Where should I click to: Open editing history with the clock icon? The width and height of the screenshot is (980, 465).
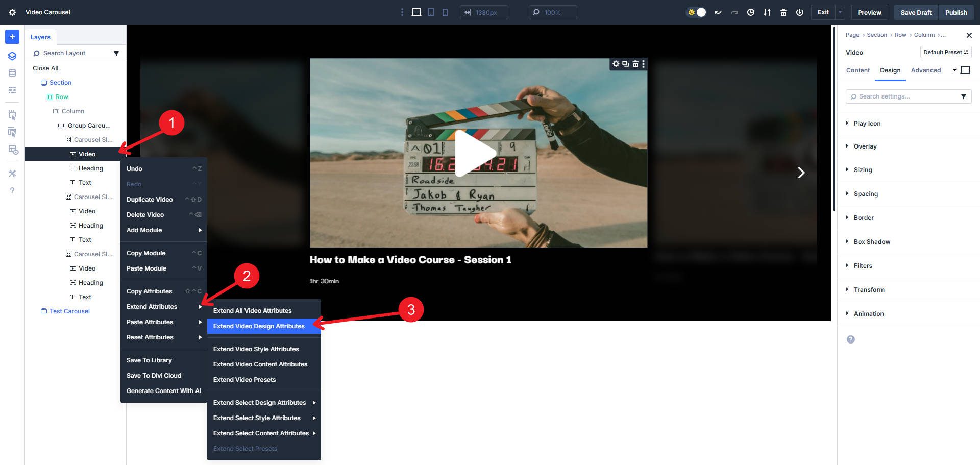click(751, 12)
